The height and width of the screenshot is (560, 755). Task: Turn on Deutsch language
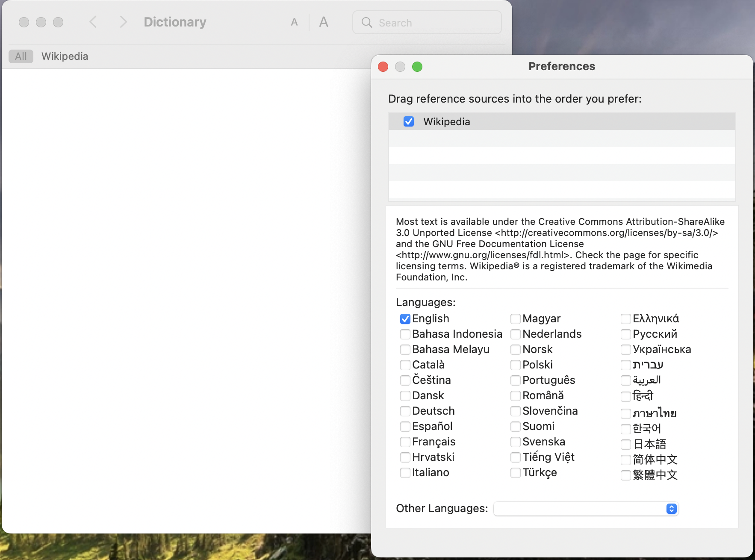405,411
